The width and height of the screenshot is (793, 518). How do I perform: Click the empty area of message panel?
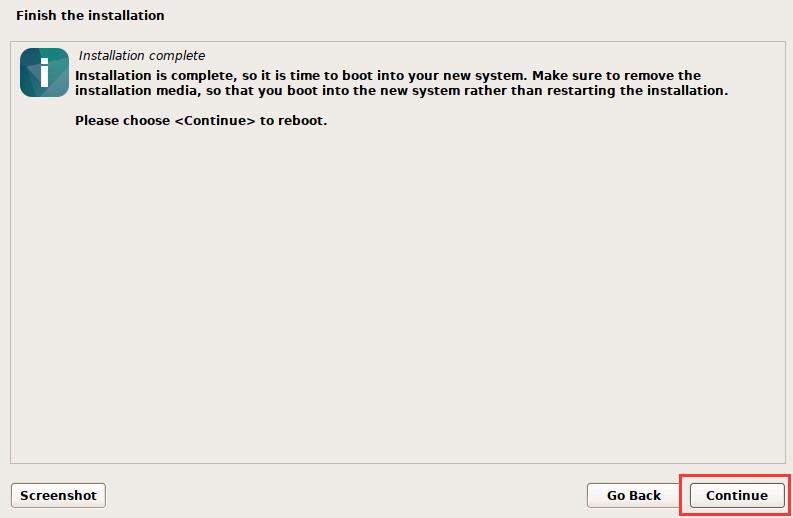400,300
